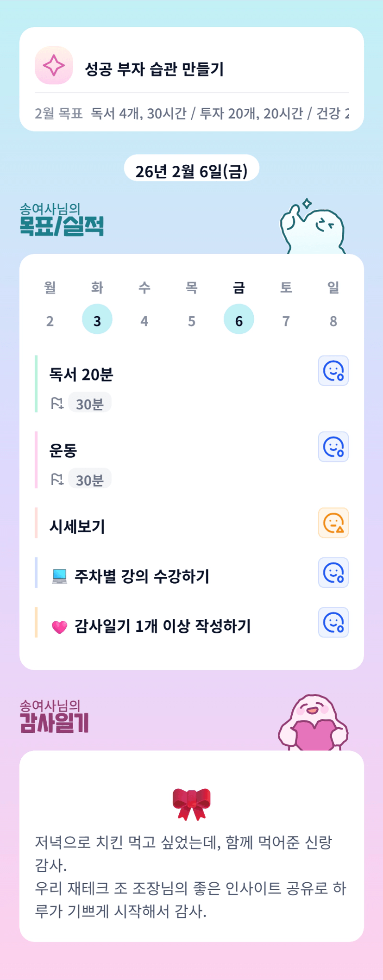Click flag icon under 운동
The width and height of the screenshot is (383, 980).
tap(57, 479)
